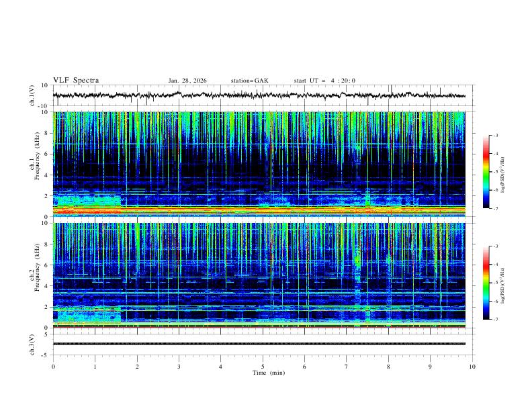Click time axis tick label '10'
The image size is (532, 411).
click(x=472, y=367)
